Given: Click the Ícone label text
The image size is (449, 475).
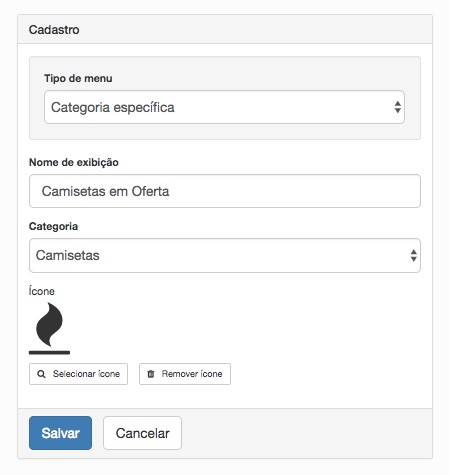Looking at the screenshot, I should click(42, 291).
